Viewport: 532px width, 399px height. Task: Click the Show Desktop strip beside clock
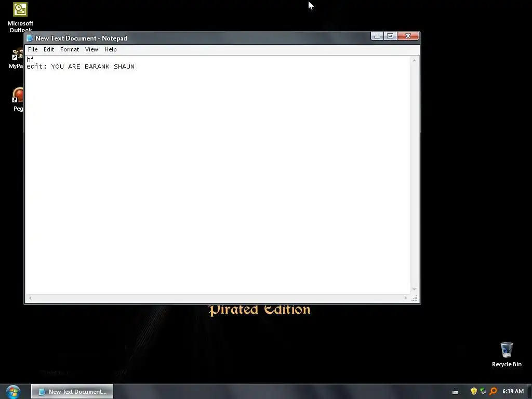click(529, 392)
